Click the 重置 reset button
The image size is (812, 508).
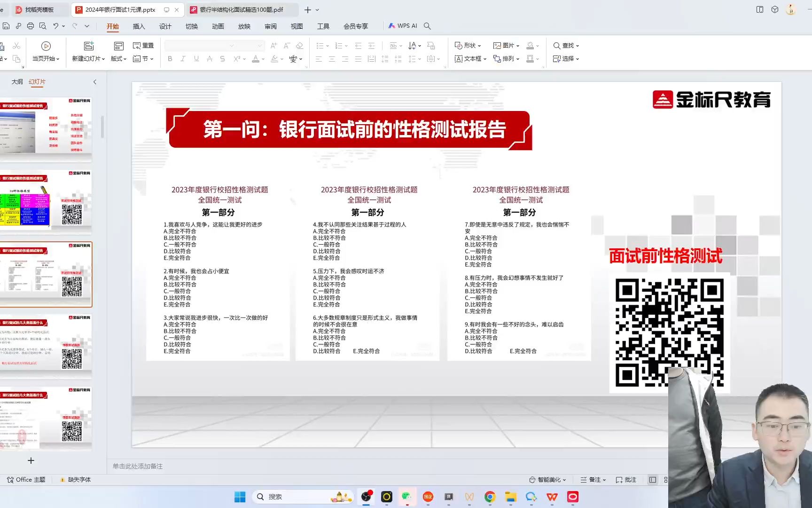coord(143,46)
